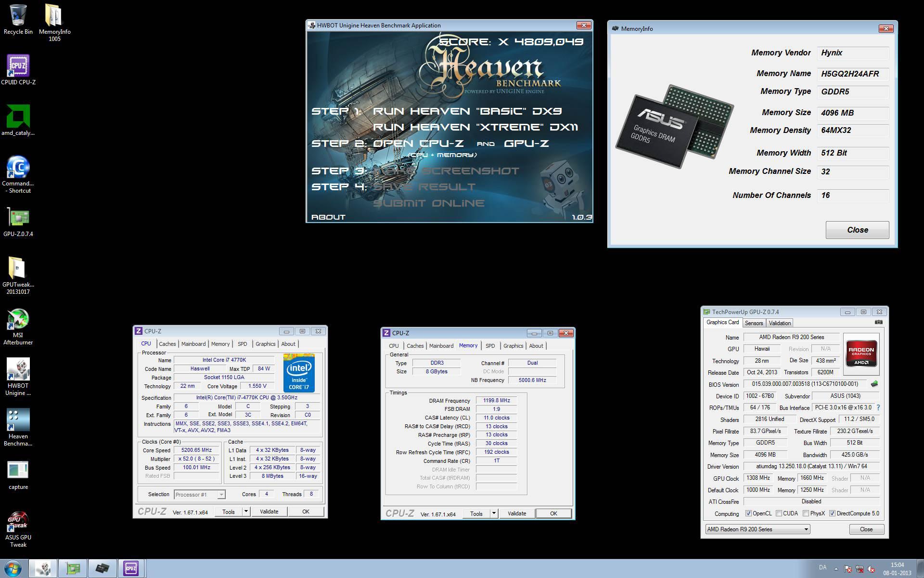Show hidden tray icons arrow

tap(836, 569)
